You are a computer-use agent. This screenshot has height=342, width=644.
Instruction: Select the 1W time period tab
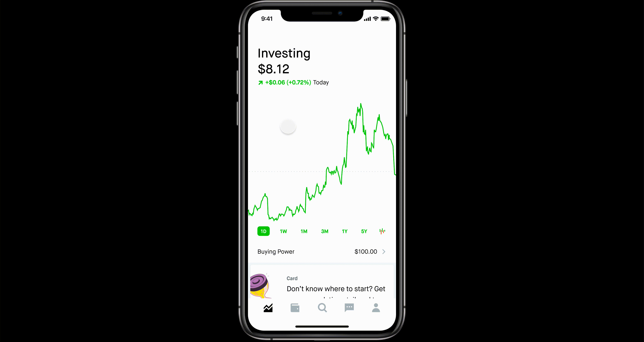(x=283, y=231)
